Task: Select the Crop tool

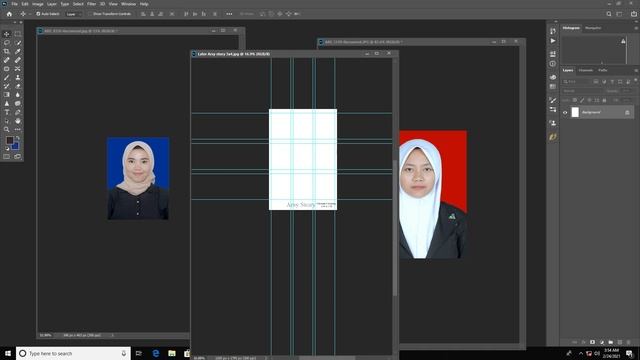Action: click(x=7, y=51)
